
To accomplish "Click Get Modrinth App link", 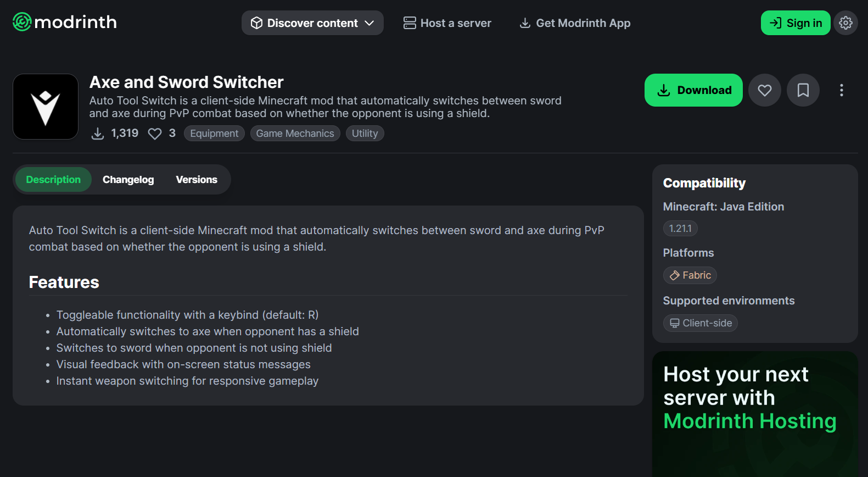I will coord(575,23).
